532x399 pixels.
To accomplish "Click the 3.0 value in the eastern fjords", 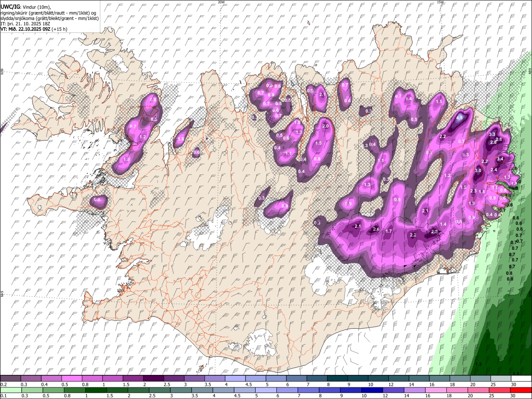I will 478,170.
